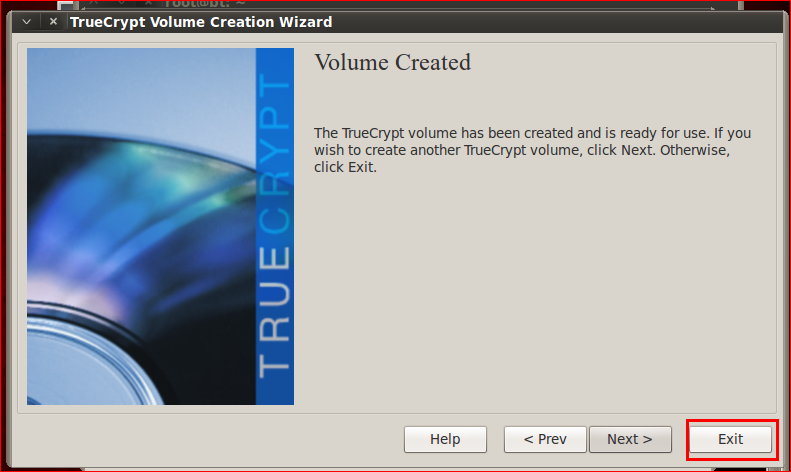Screen dimensions: 791x472
Task: Go back with the < Prev button
Action: pos(545,439)
